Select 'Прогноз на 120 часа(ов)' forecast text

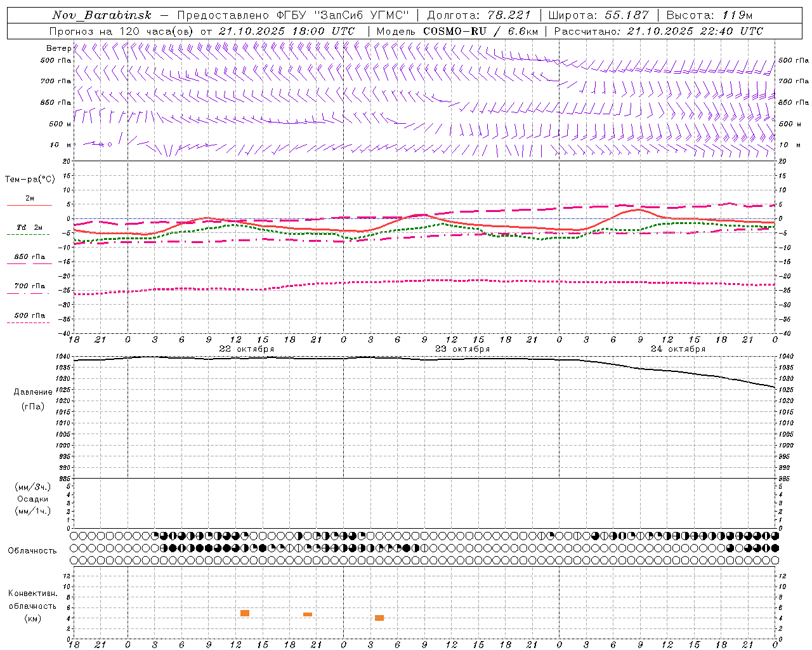click(122, 31)
